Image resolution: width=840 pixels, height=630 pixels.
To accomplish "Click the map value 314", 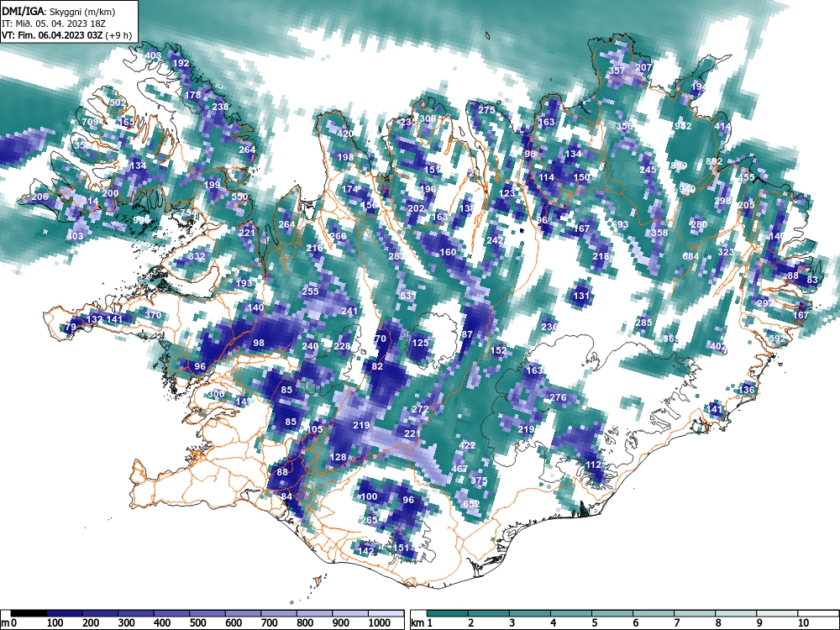I will 90,202.
